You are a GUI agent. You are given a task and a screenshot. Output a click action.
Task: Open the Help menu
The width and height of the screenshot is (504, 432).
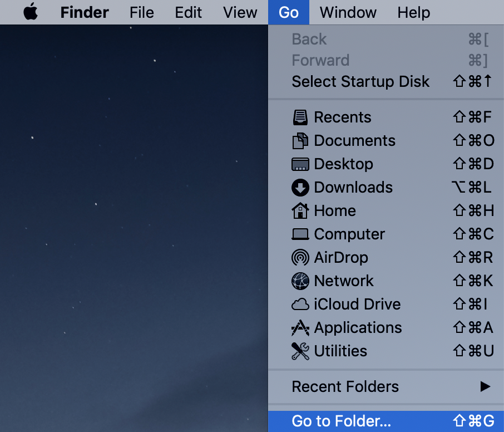click(414, 13)
